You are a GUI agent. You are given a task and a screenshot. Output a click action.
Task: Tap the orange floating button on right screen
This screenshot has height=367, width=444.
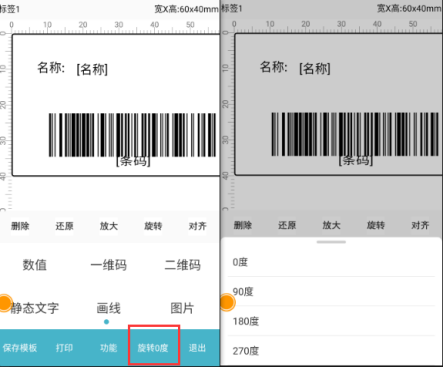[x=227, y=302]
